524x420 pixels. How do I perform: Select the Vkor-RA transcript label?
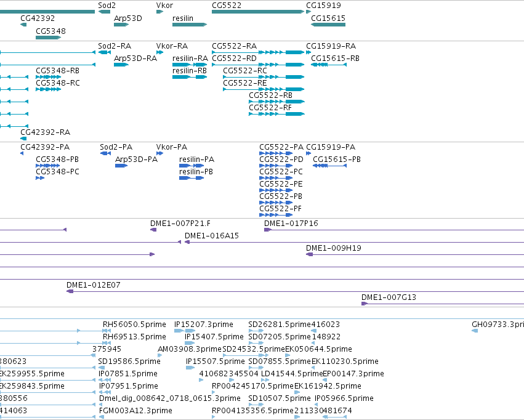tap(172, 46)
